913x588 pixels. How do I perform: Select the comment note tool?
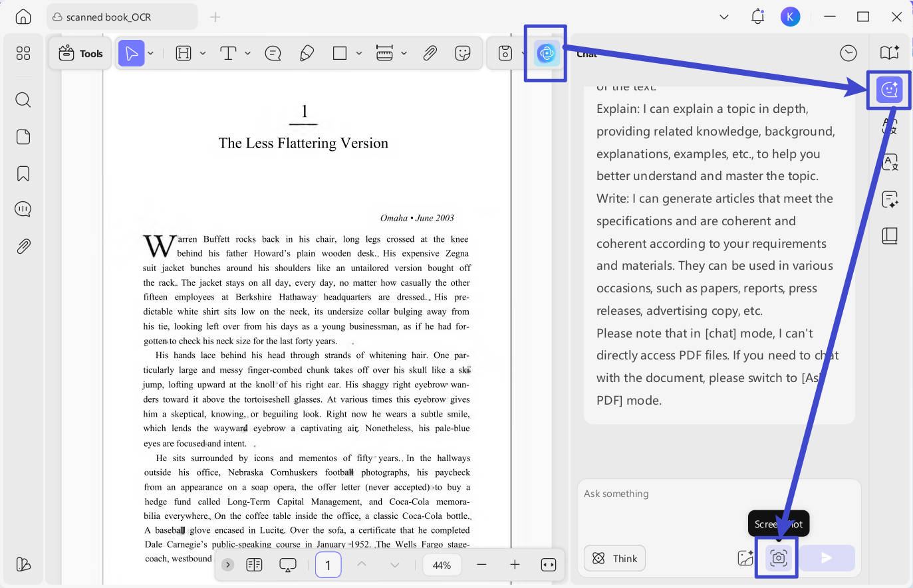tap(273, 53)
